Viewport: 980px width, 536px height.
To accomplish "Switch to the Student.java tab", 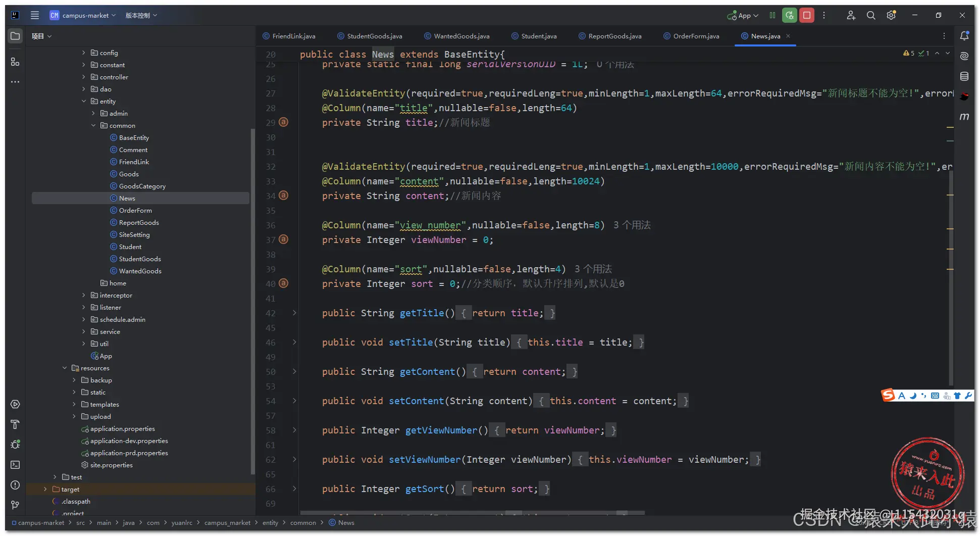I will (x=534, y=36).
